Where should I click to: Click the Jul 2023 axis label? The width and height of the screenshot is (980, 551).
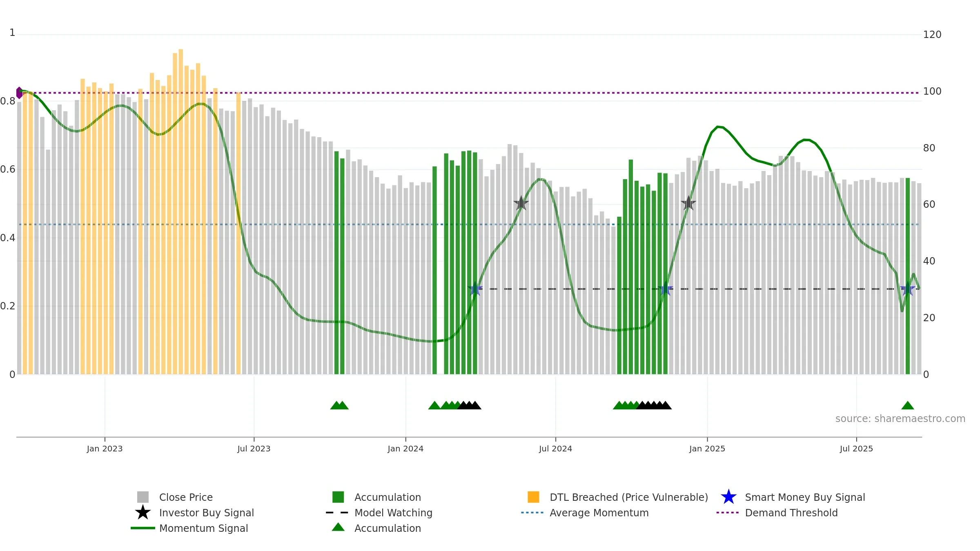(x=254, y=449)
